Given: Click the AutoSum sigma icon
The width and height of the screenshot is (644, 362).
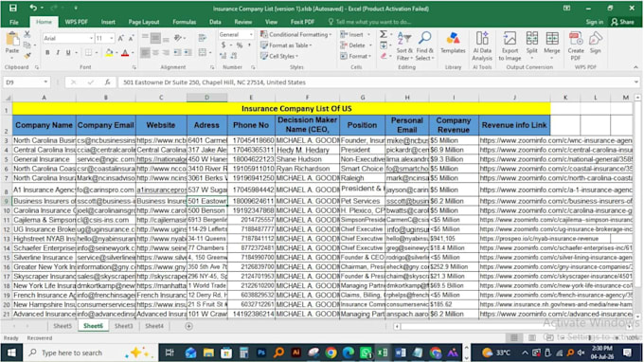Looking at the screenshot, I should click(x=384, y=34).
